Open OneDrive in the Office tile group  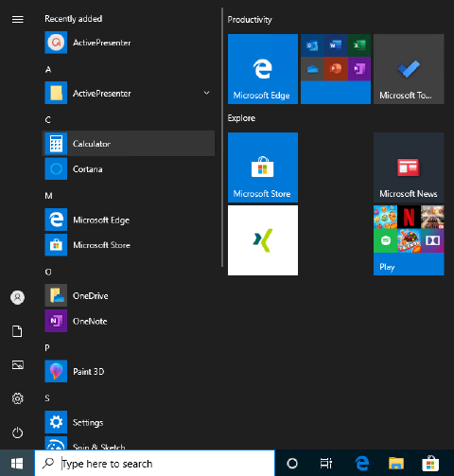coord(312,69)
